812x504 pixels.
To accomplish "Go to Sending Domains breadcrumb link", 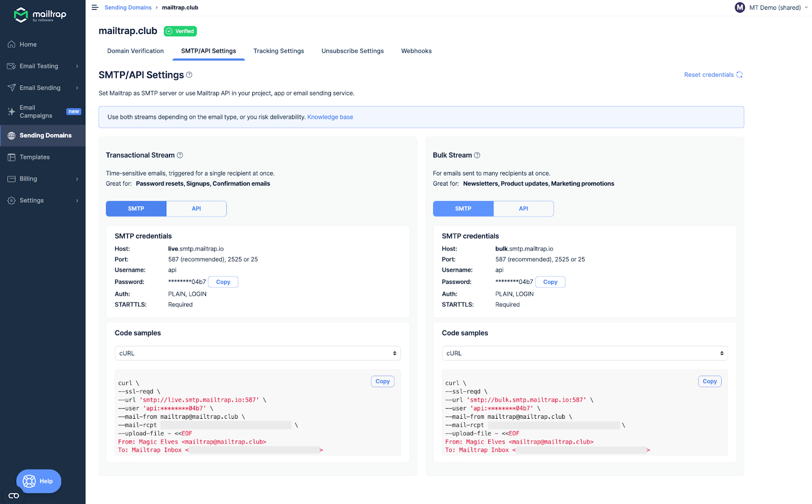I will click(x=128, y=8).
